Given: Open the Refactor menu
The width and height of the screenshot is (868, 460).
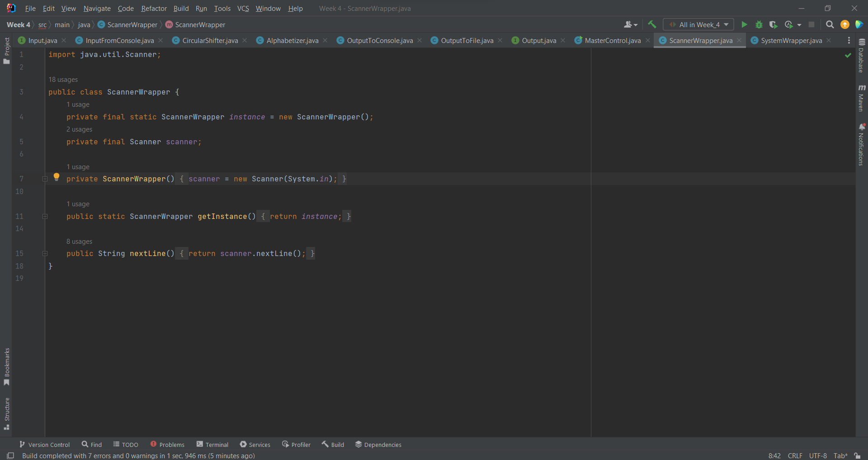Looking at the screenshot, I should click(154, 9).
